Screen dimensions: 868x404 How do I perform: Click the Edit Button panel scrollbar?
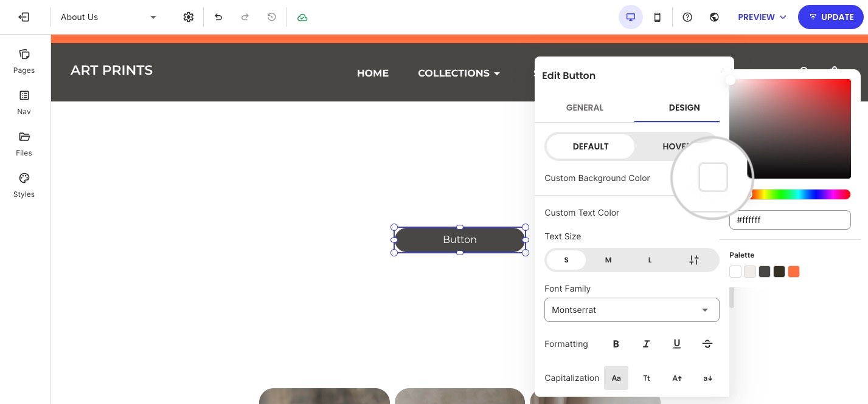(732, 298)
